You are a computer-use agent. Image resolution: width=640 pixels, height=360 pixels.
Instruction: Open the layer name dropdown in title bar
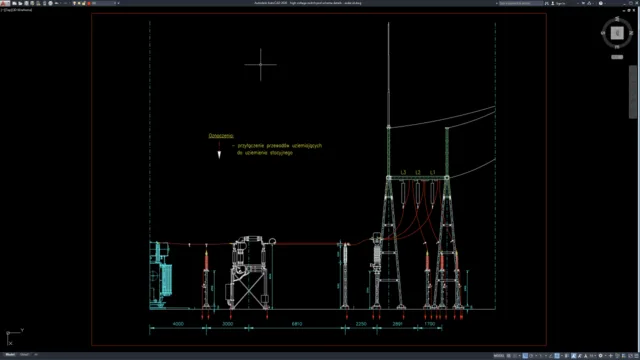[104, 3]
